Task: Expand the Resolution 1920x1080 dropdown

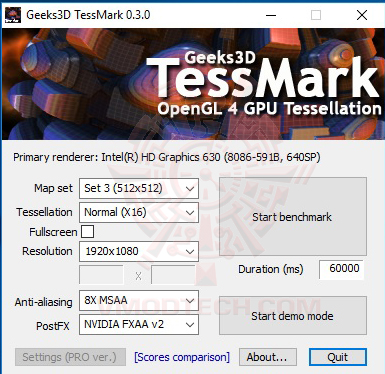Action: tap(139, 251)
